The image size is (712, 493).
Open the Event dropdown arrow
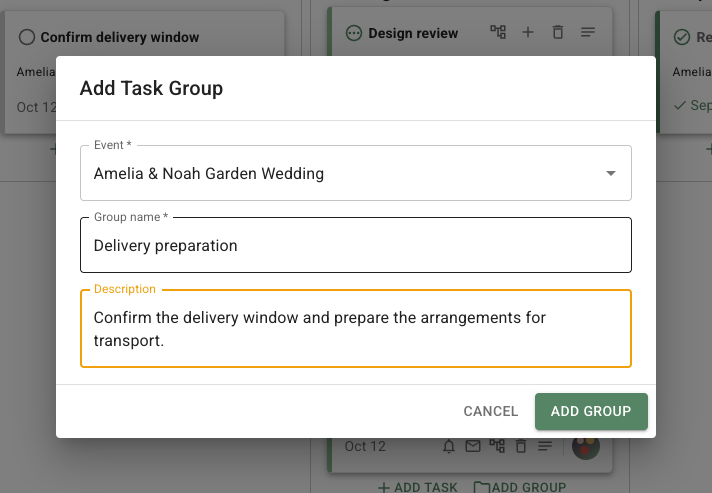pos(611,173)
